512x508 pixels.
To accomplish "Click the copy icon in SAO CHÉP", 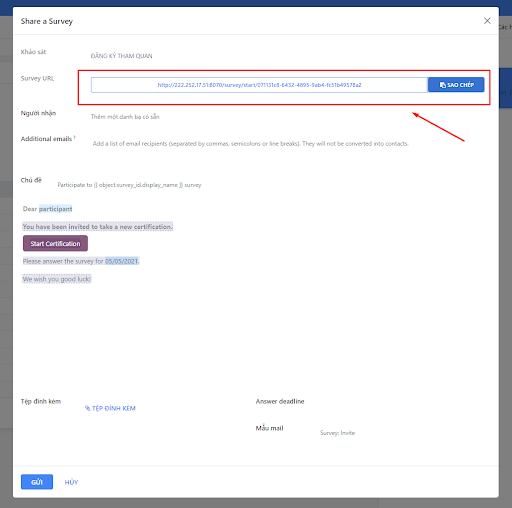I will 442,85.
